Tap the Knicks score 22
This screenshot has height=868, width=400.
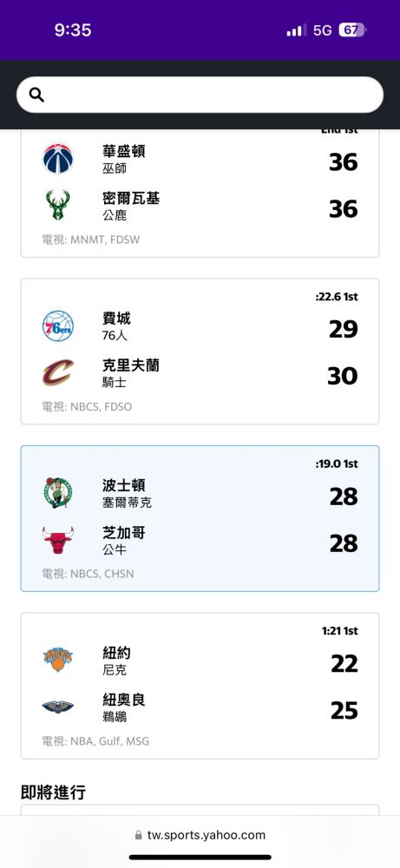(344, 663)
